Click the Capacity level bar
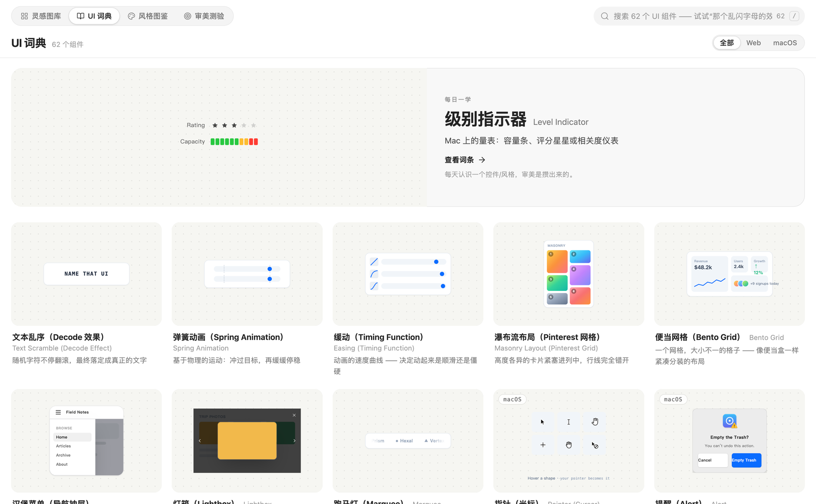Screen dimensions: 816x504 pos(234,142)
